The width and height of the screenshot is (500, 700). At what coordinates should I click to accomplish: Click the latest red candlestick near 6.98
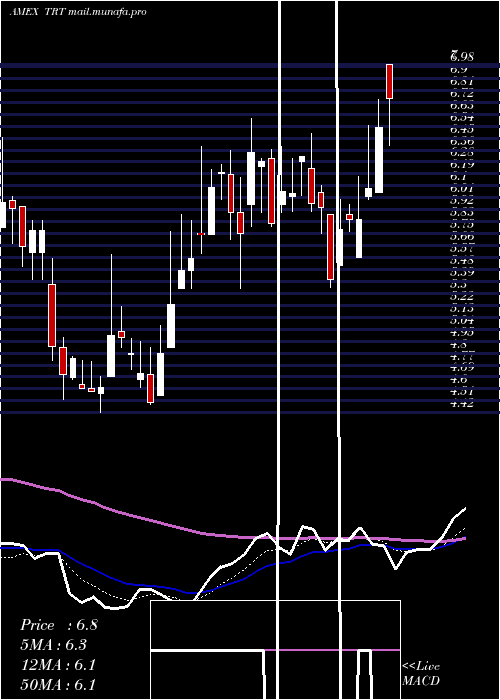(x=389, y=81)
